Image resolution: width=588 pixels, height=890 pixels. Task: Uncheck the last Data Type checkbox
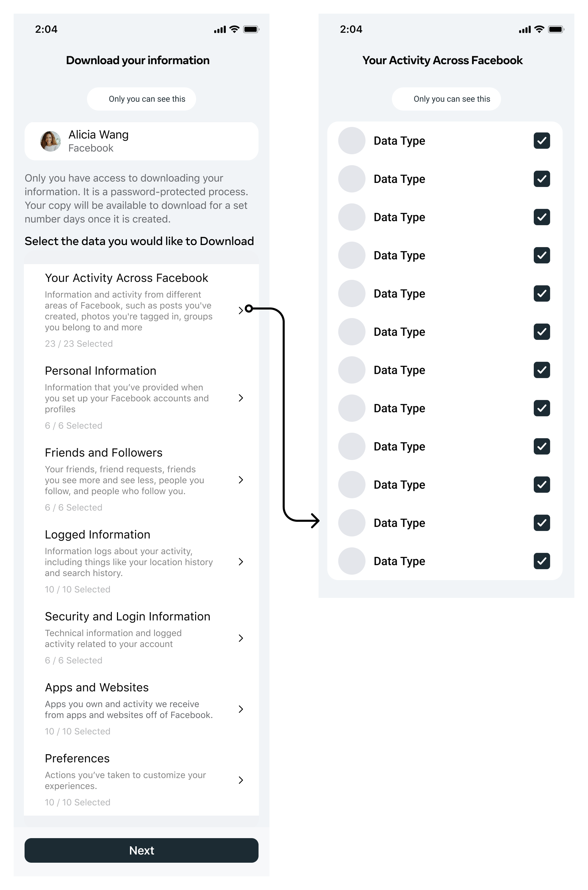542,561
